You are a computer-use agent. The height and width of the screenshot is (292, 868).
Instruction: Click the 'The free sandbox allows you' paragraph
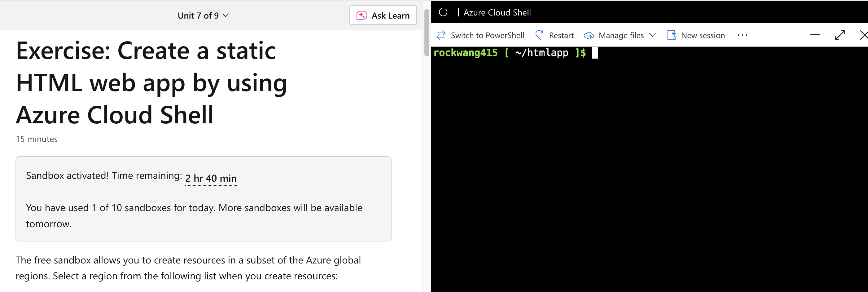(188, 268)
